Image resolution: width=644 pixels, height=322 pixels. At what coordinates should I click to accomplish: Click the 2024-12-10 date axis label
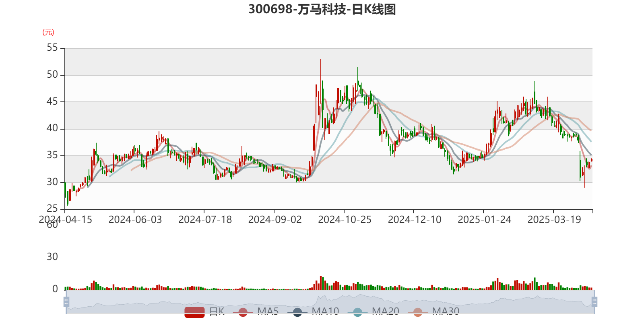[x=415, y=220]
